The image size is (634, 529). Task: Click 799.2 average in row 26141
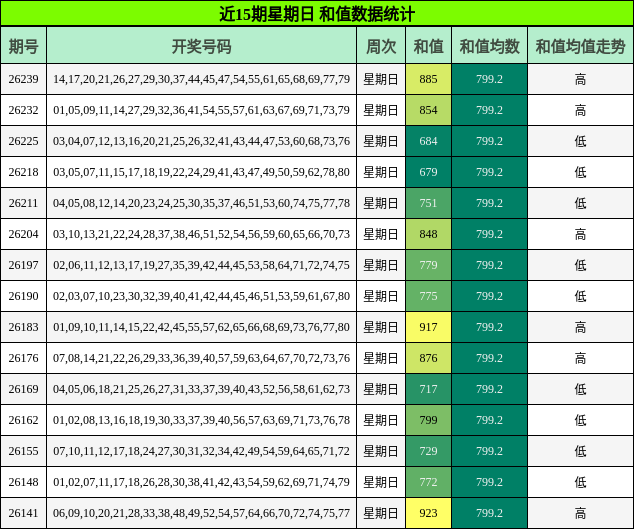pos(489,513)
